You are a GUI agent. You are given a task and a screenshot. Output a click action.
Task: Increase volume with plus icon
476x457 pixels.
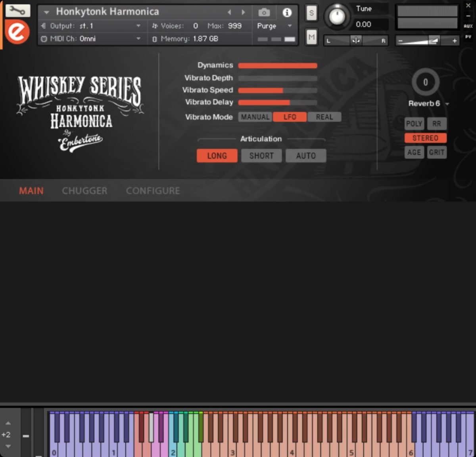coord(455,40)
